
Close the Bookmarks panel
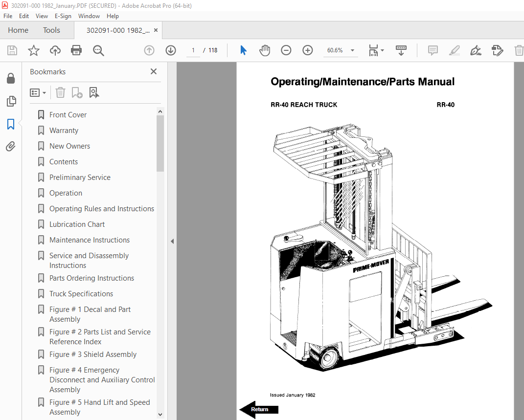coord(154,71)
